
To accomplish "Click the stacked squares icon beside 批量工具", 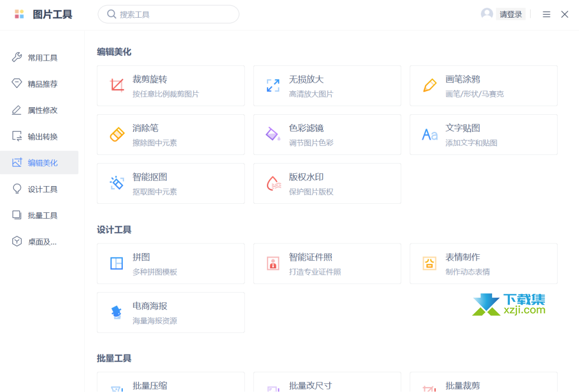I will 17,215.
